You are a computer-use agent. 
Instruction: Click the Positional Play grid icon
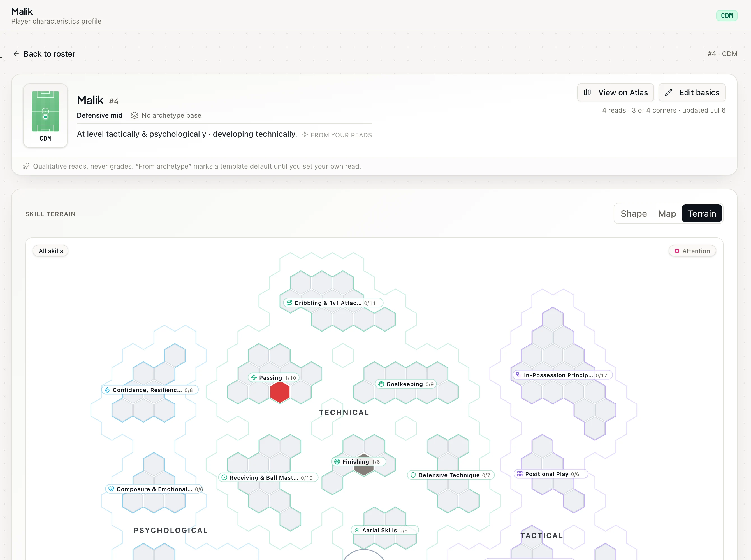tap(520, 474)
